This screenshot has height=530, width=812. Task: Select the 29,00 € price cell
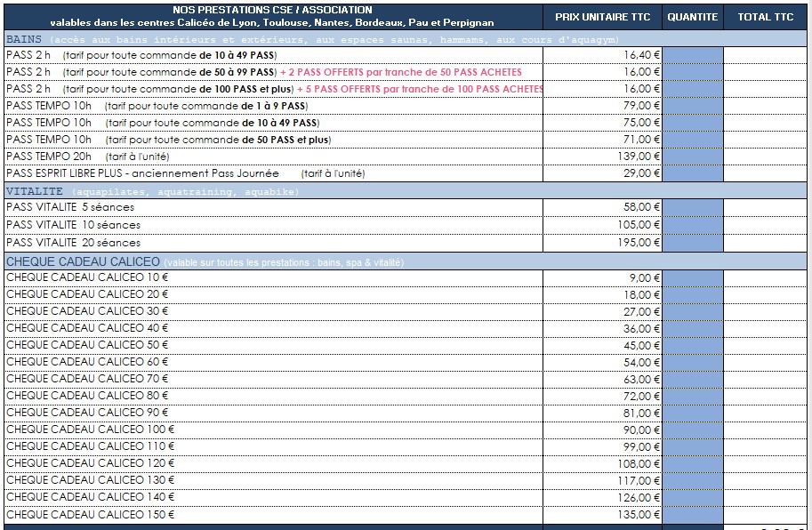tap(602, 173)
